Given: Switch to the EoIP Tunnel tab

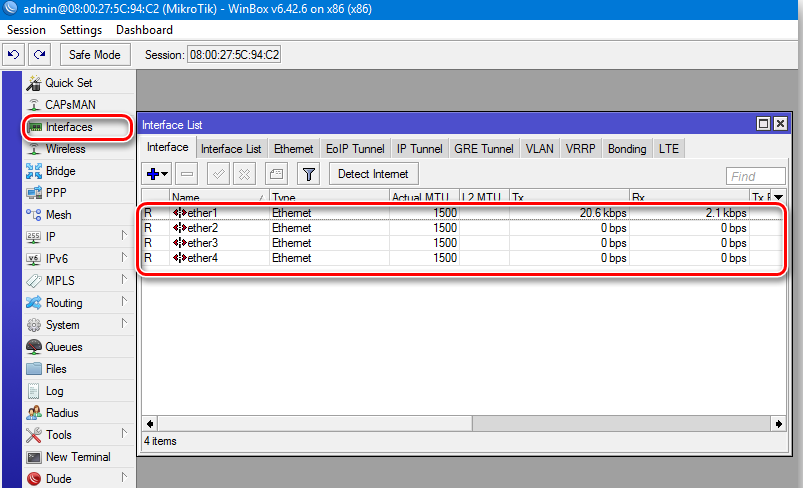Looking at the screenshot, I should tap(354, 148).
